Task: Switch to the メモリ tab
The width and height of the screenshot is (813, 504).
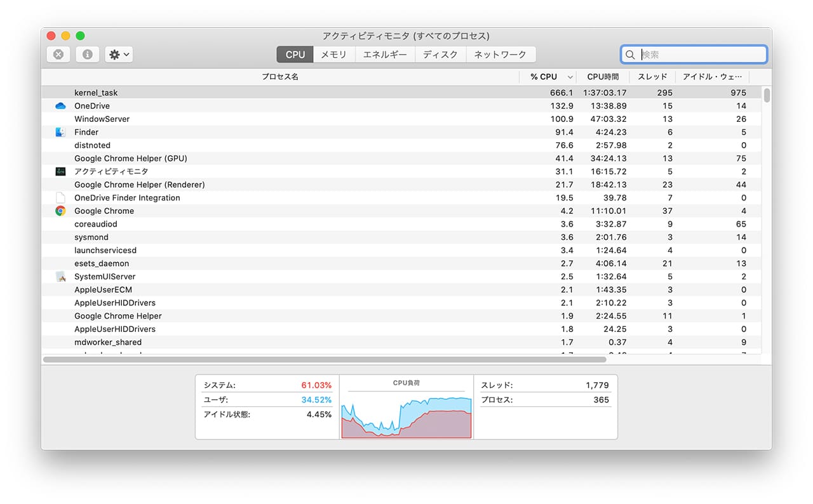Action: pos(333,55)
